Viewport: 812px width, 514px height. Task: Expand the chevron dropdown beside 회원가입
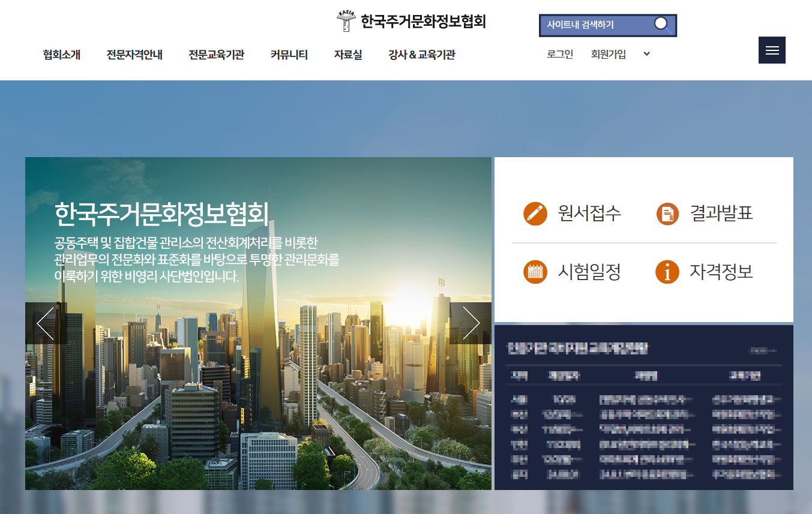(x=646, y=54)
